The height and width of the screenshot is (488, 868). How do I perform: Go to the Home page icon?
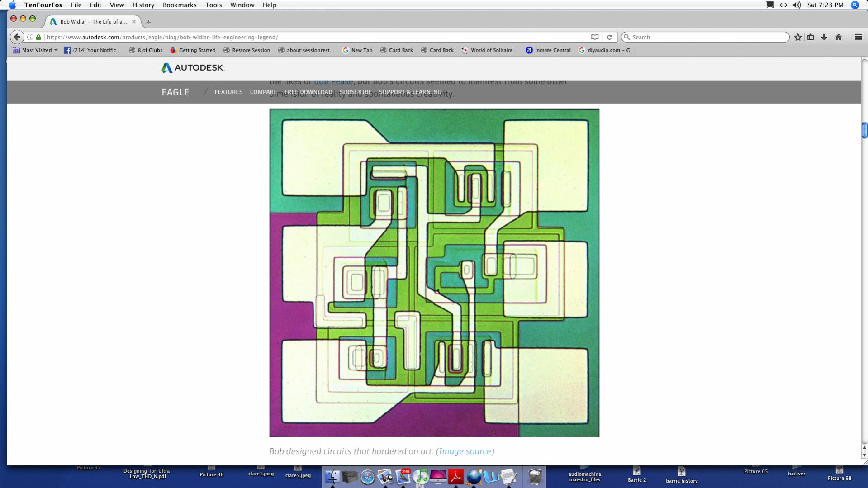[x=838, y=37]
